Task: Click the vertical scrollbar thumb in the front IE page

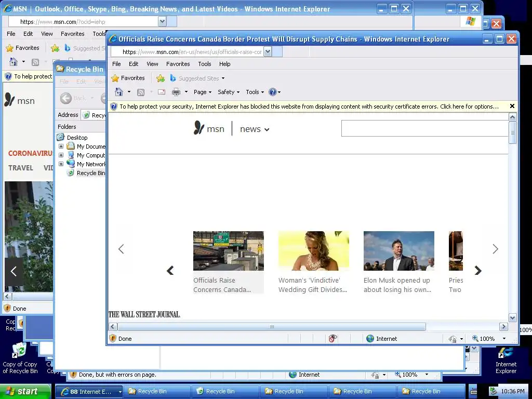Action: point(513,132)
